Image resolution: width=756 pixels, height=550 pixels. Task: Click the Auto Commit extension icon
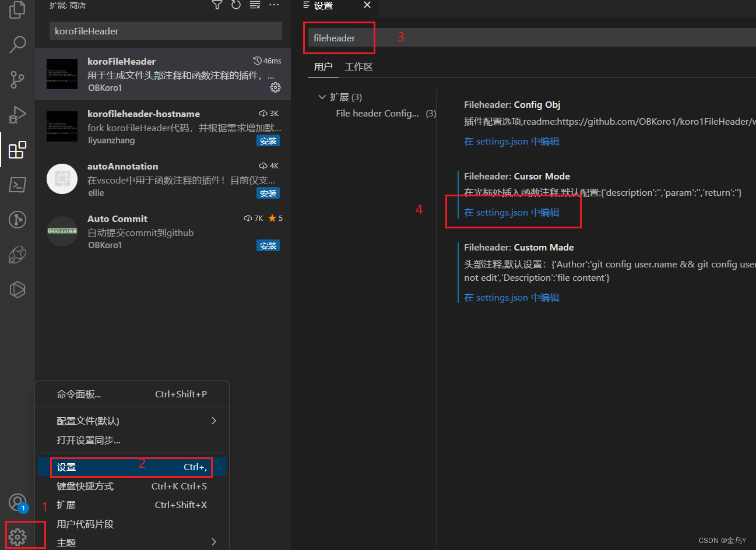pos(62,231)
